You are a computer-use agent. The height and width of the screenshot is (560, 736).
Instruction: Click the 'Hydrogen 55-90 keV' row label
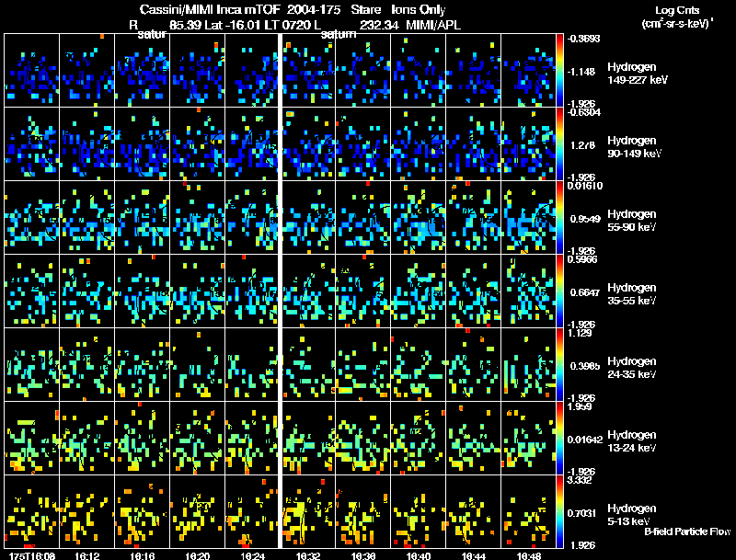click(x=632, y=221)
